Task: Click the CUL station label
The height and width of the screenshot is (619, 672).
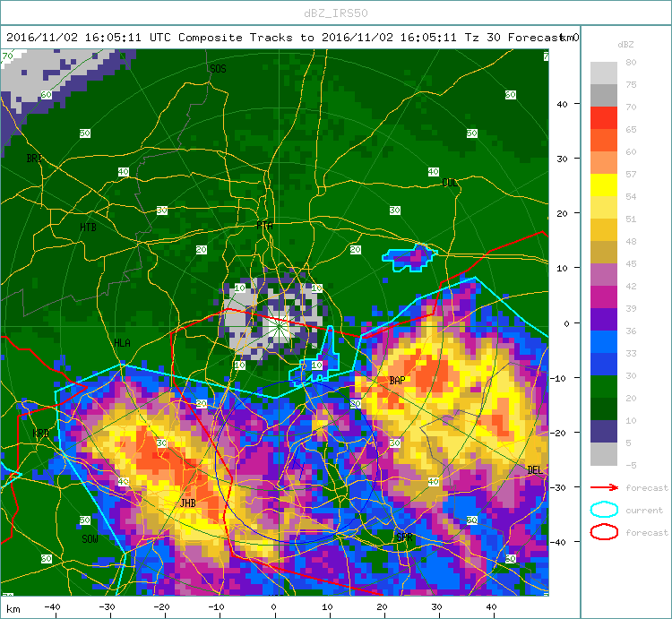Action: (450, 183)
